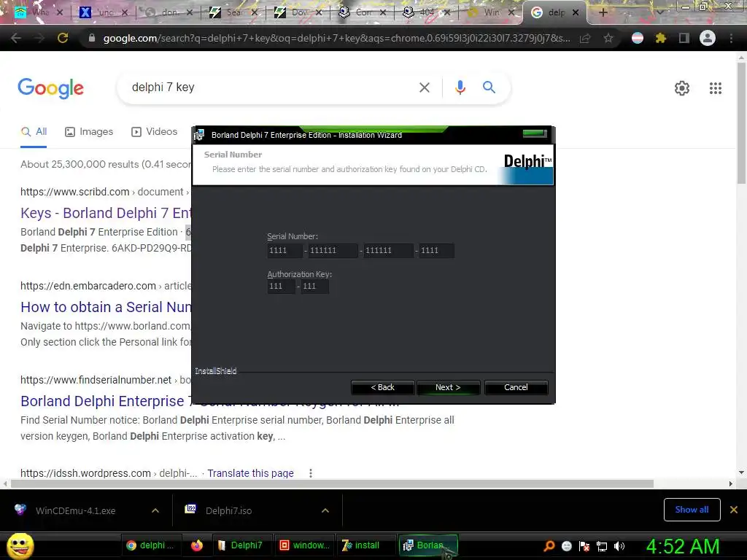Go back in Chrome history
Viewport: 747px width, 560px height.
click(16, 38)
